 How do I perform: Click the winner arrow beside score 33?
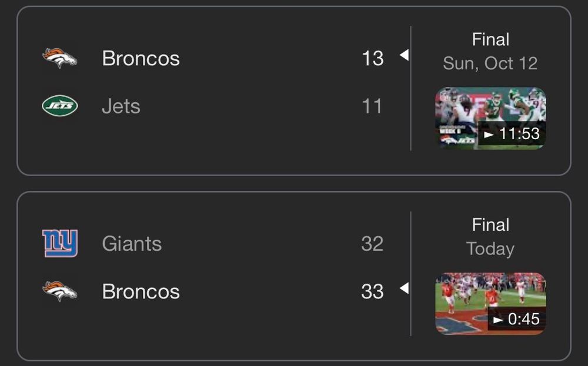click(x=404, y=288)
